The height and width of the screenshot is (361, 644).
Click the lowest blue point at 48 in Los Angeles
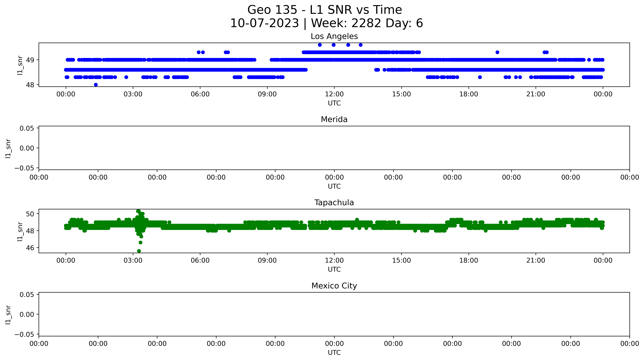[96, 85]
